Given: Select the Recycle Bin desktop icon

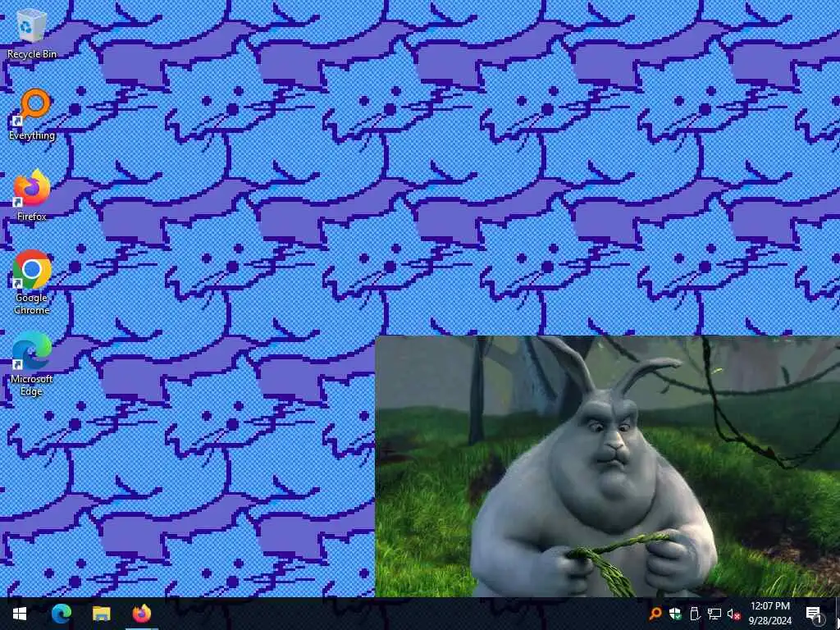Looking at the screenshot, I should point(32,33).
